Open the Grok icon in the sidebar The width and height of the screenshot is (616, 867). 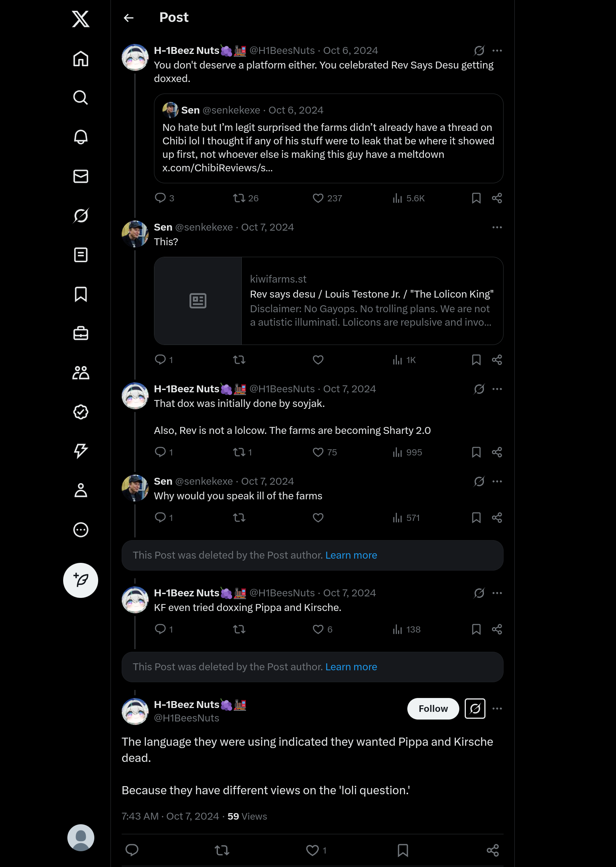click(81, 216)
